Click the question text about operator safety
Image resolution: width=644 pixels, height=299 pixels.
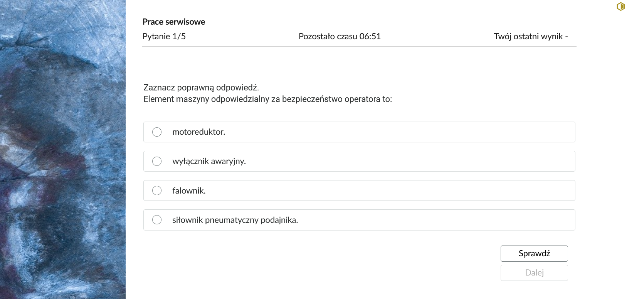(x=267, y=99)
